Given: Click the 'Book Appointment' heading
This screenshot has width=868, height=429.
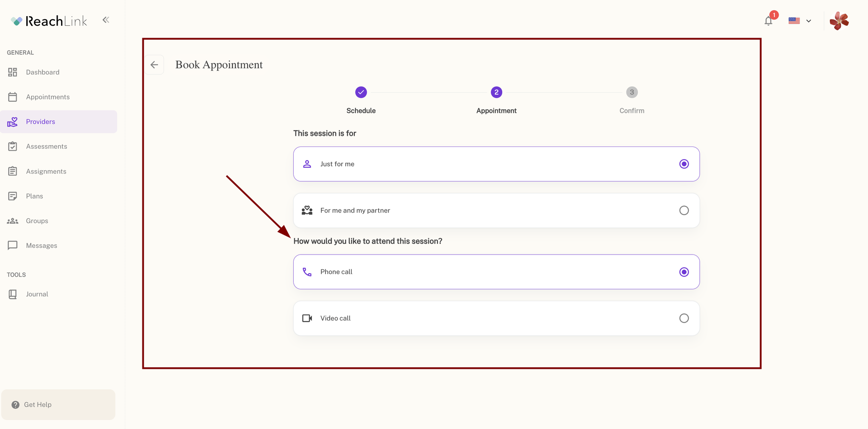Looking at the screenshot, I should click(219, 65).
